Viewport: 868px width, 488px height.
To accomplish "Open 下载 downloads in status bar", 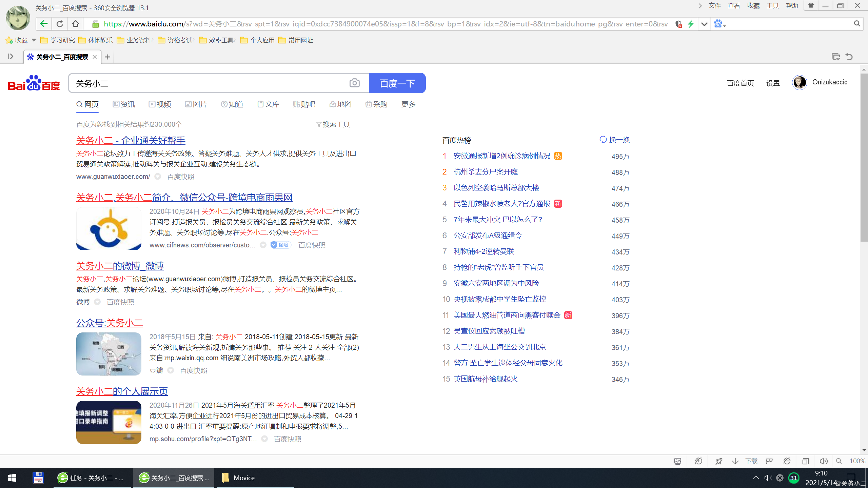I will coord(745,461).
